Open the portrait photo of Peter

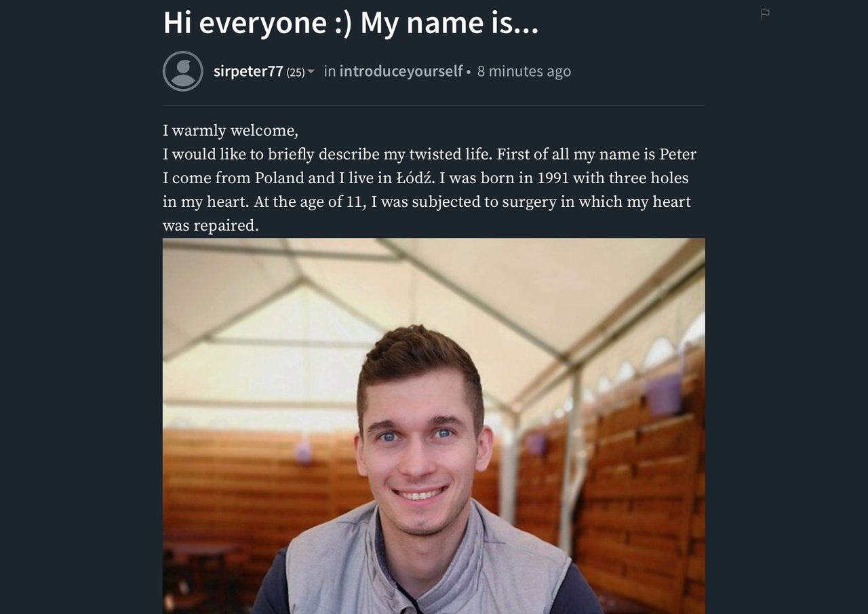pos(434,426)
